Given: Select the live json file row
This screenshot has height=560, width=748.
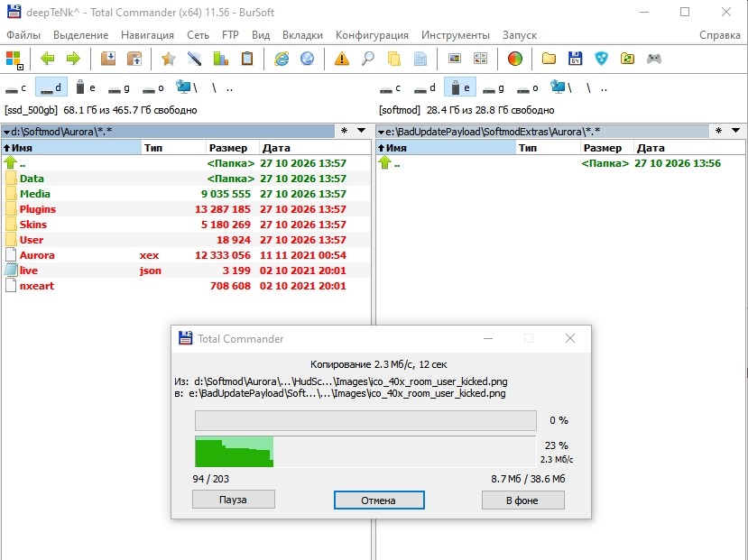Looking at the screenshot, I should point(186,271).
